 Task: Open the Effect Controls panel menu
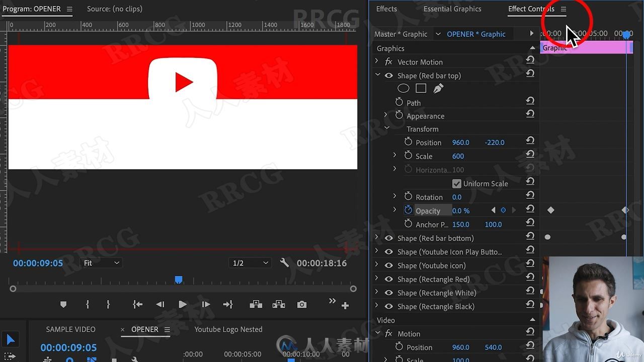[x=563, y=9]
